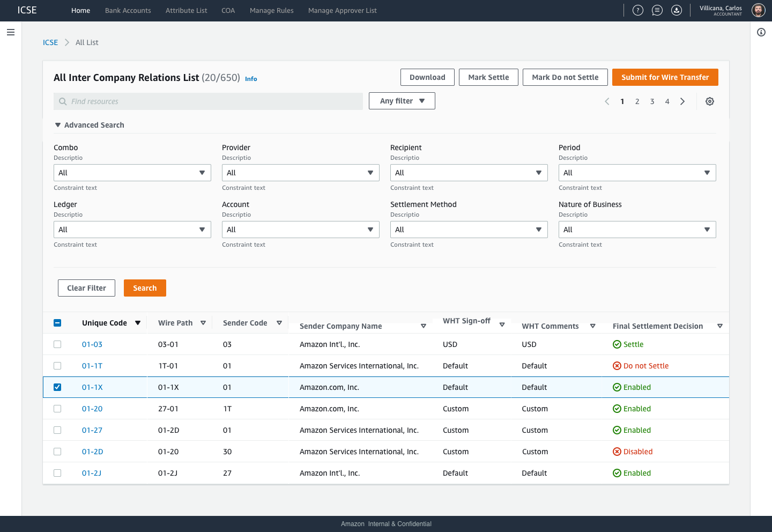Image resolution: width=772 pixels, height=532 pixels.
Task: Go to page 3 of results
Action: point(652,101)
